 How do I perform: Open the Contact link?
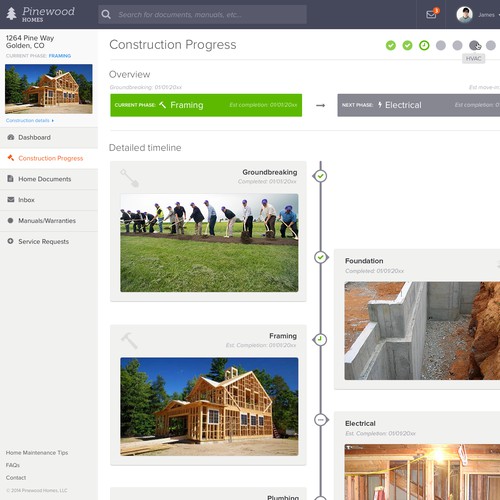coord(16,477)
